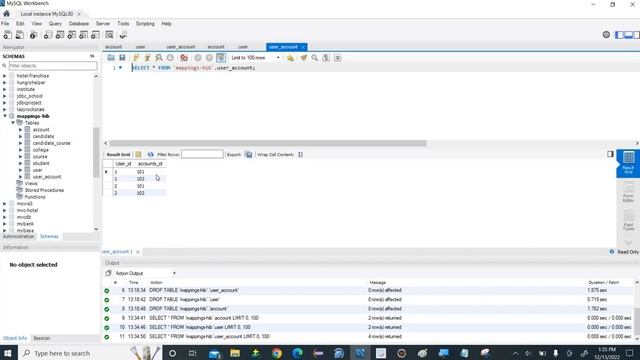Image resolution: width=640 pixels, height=360 pixels.
Task: Expand the hotel-franchise schema
Action: [x=5, y=76]
